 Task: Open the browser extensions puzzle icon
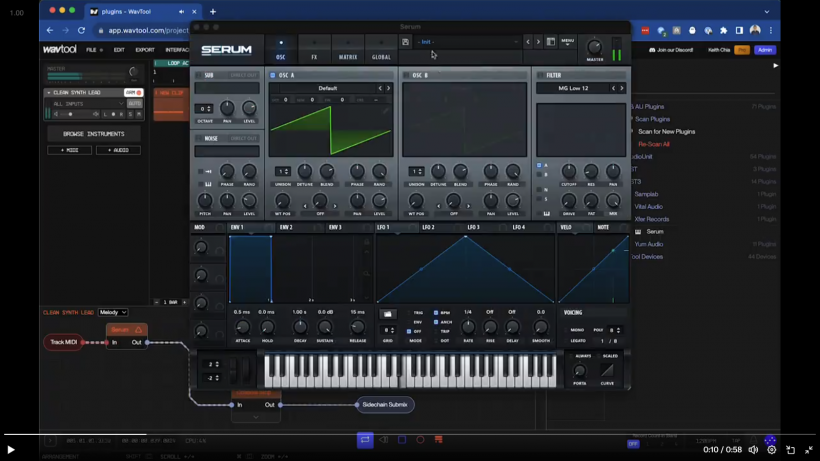[723, 30]
